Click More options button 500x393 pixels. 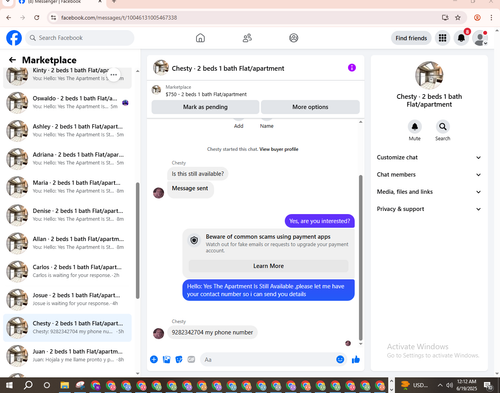point(310,107)
